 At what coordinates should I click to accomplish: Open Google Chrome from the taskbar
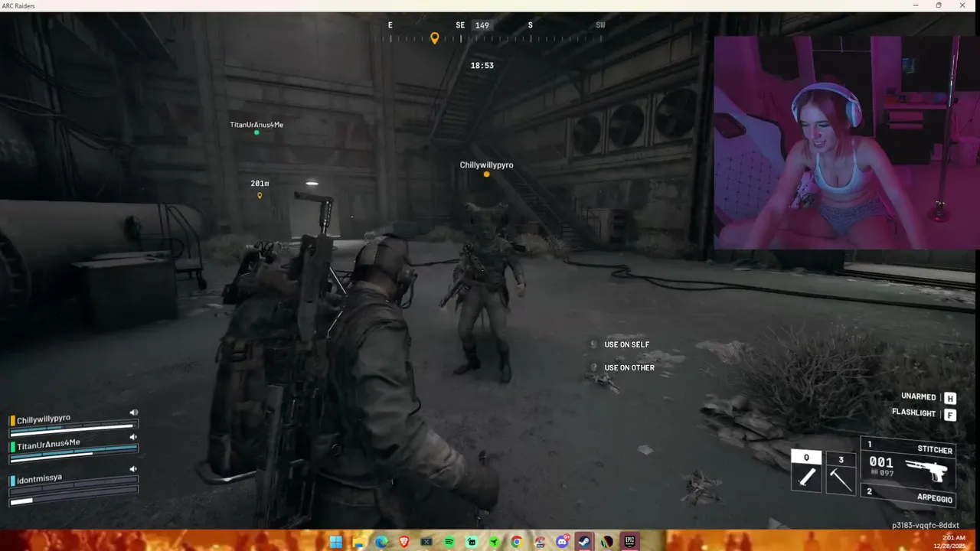[x=517, y=542]
